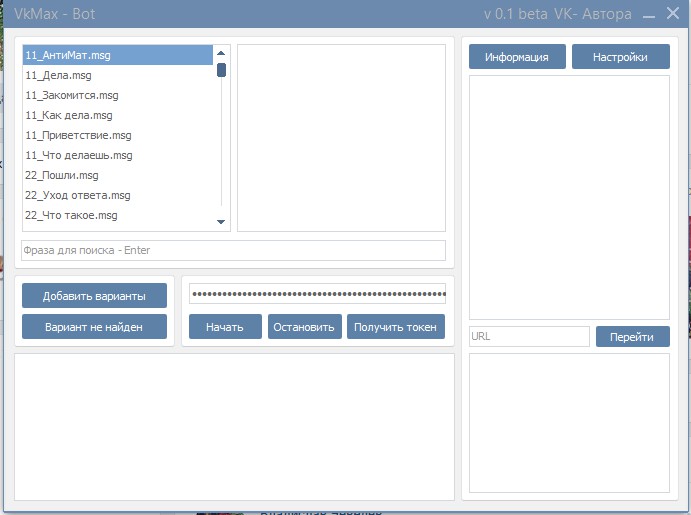The image size is (691, 515).
Task: Choose 11_Закомится.msg from the list
Action: 118,95
